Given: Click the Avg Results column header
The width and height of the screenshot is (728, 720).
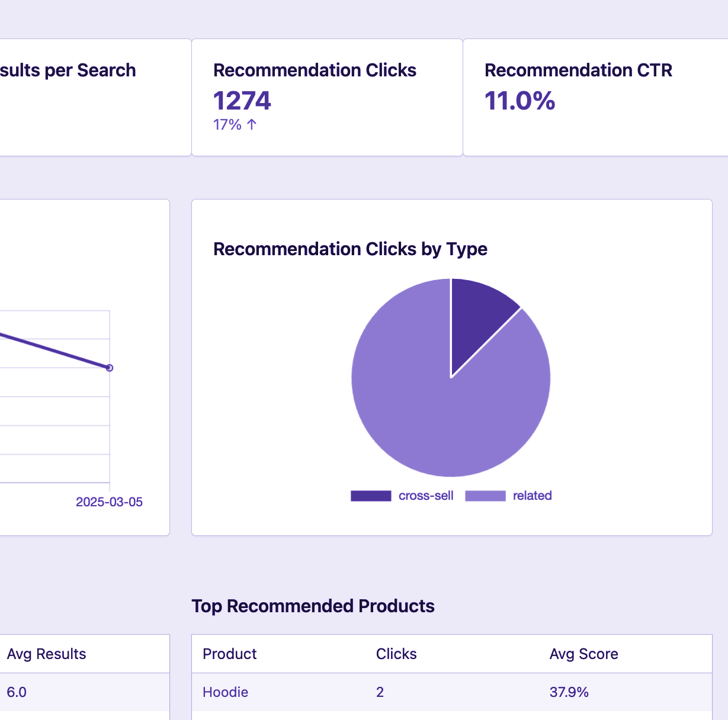Looking at the screenshot, I should (x=46, y=654).
